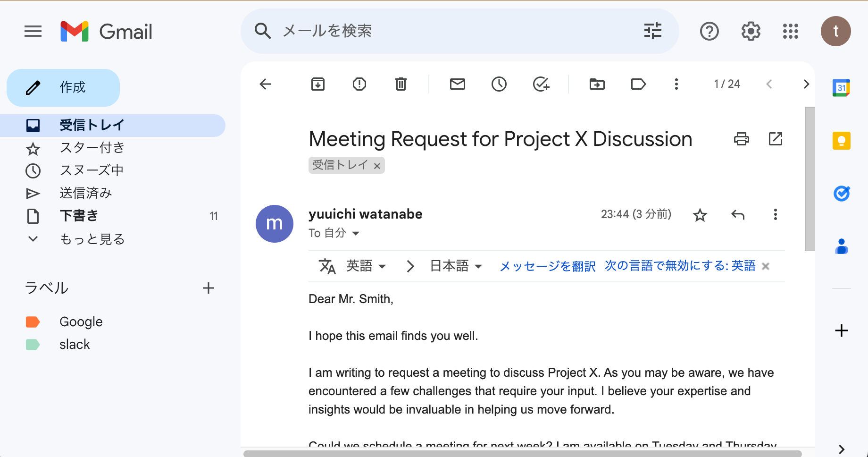The height and width of the screenshot is (457, 868).
Task: Open the Move to folder icon
Action: 597,84
